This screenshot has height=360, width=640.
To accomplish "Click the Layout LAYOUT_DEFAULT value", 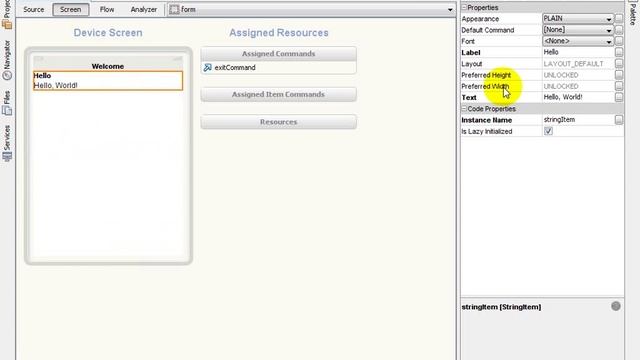I will [573, 64].
